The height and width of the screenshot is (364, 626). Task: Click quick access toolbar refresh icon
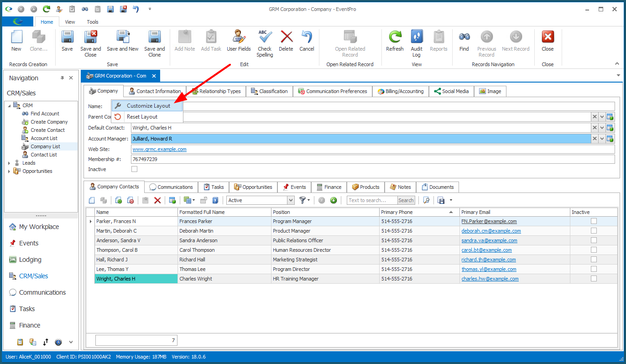coord(47,9)
